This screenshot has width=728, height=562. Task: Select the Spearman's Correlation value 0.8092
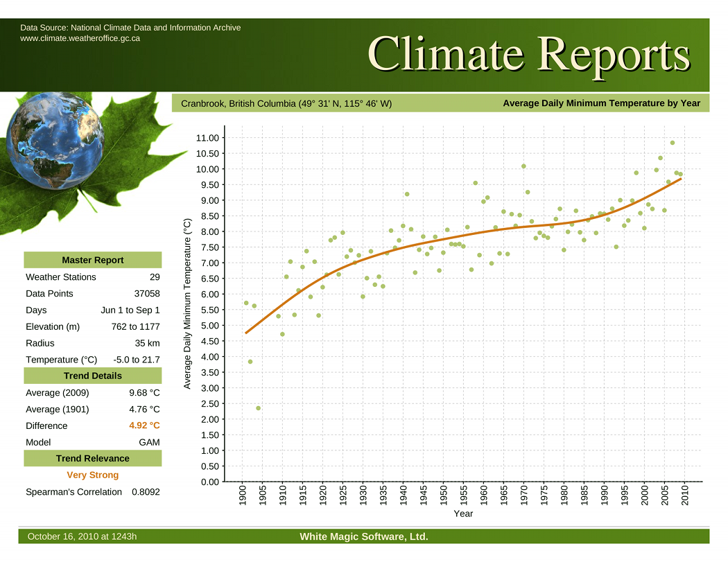coord(146,492)
